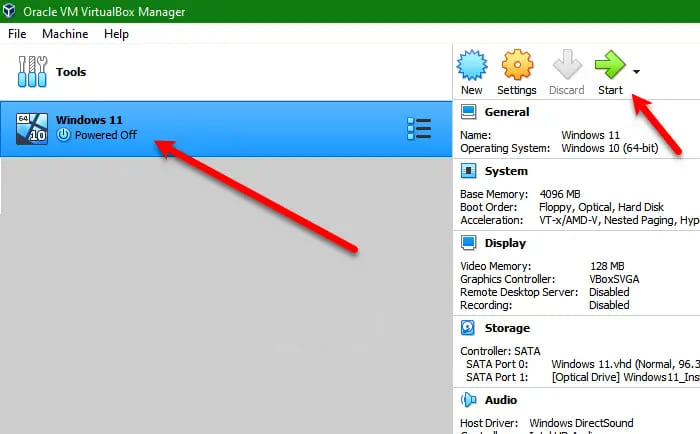Click the Display section header
The image size is (700, 434).
505,243
